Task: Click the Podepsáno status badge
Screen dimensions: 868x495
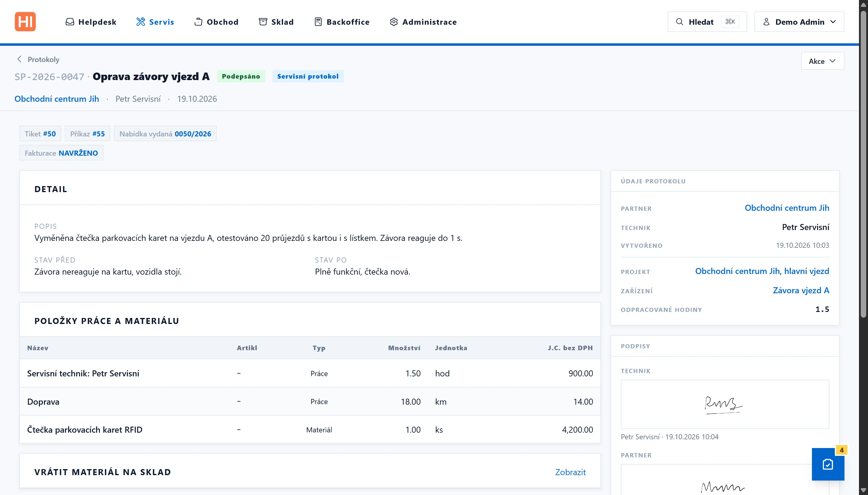Action: coord(241,76)
